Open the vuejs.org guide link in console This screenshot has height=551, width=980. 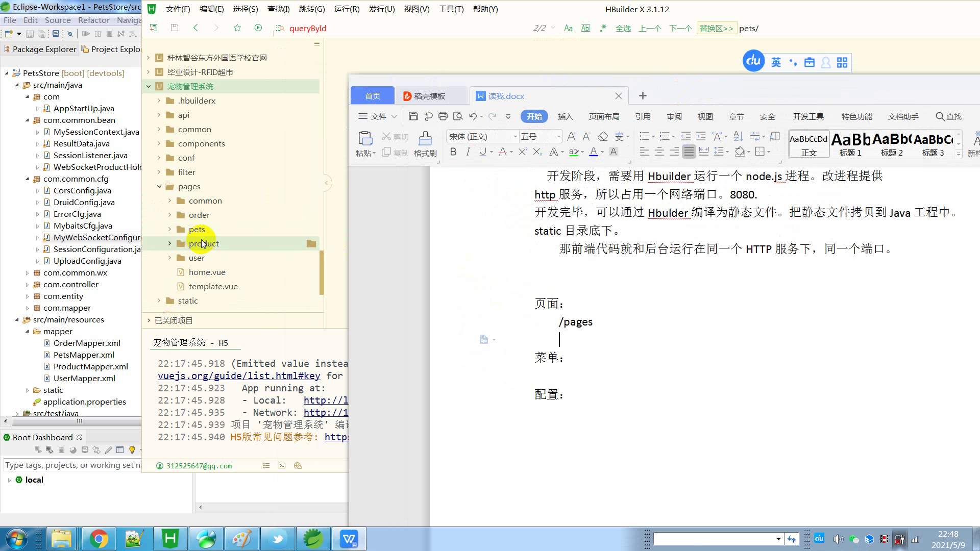[239, 376]
